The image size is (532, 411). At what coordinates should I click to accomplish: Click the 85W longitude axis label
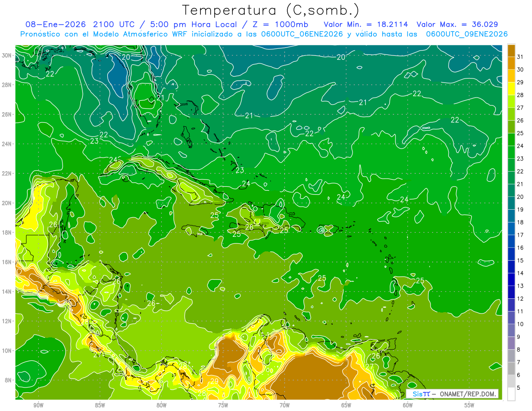tap(100, 405)
